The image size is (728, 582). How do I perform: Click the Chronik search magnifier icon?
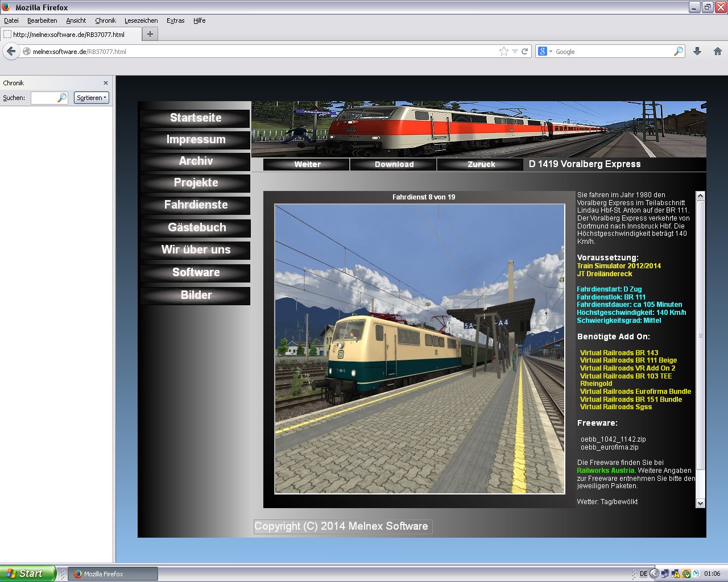point(62,98)
